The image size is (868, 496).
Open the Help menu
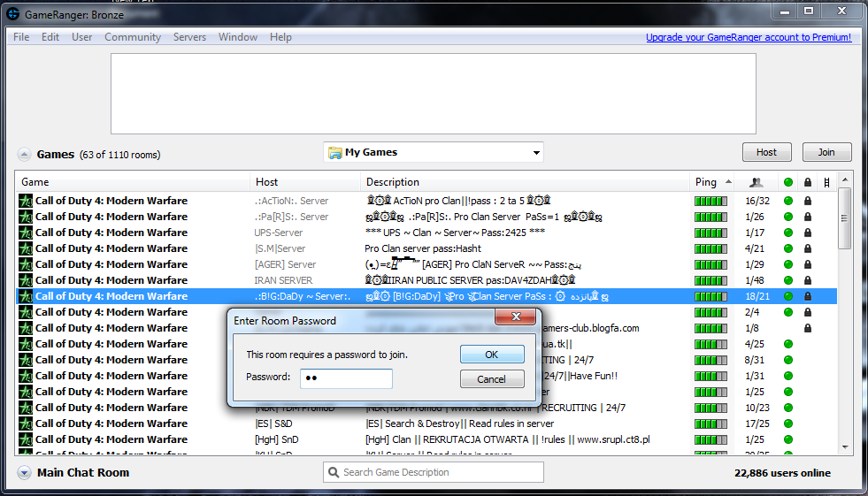point(280,37)
